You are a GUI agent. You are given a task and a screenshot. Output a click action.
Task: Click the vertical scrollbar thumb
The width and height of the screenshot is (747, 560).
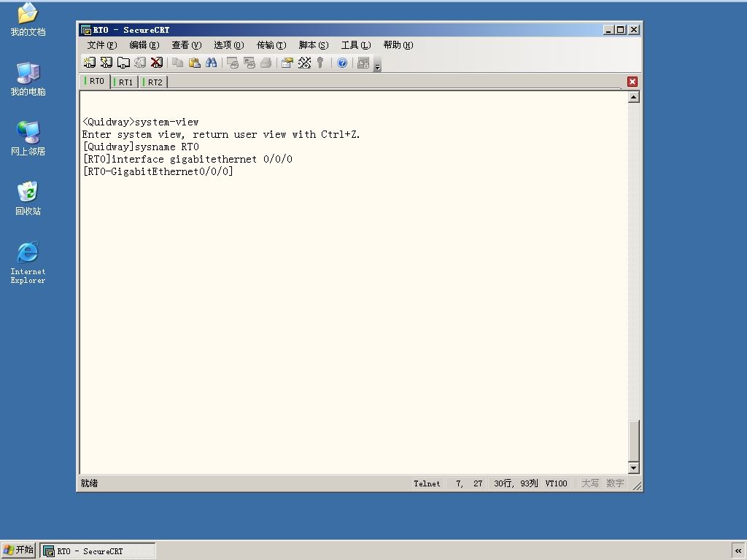(x=634, y=440)
